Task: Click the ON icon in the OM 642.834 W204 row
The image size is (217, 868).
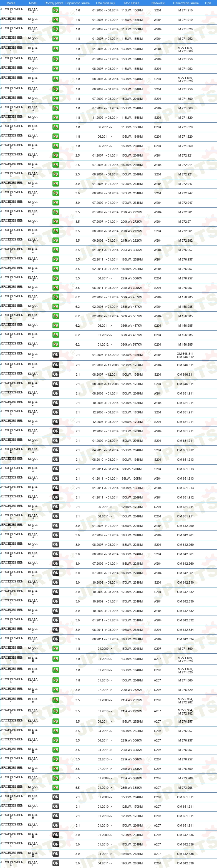Action: click(x=55, y=639)
